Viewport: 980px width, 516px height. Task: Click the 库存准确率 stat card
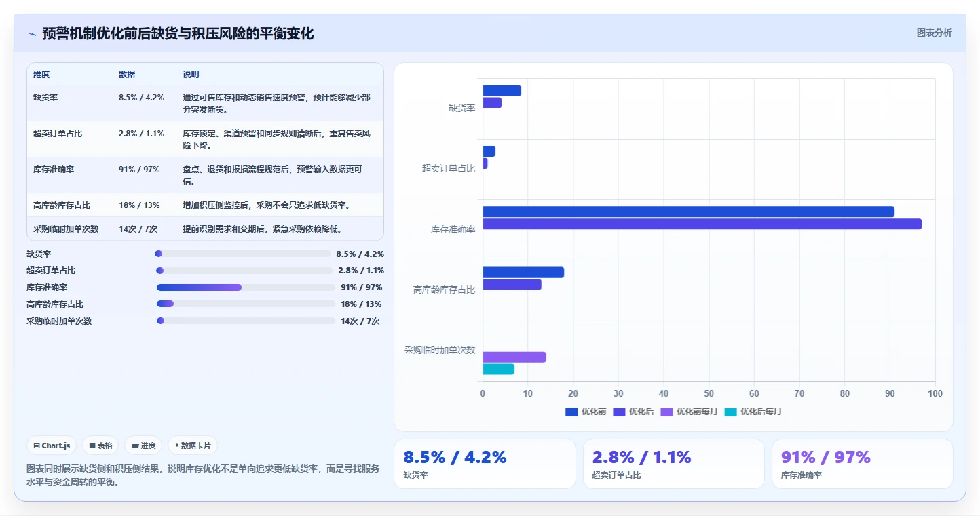(x=863, y=464)
